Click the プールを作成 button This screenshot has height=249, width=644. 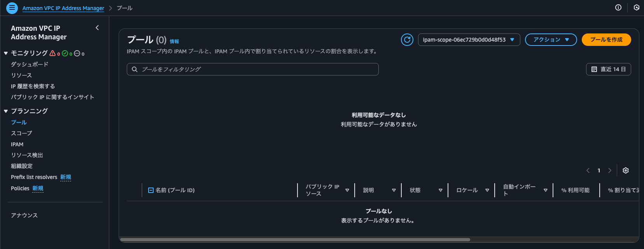point(606,40)
